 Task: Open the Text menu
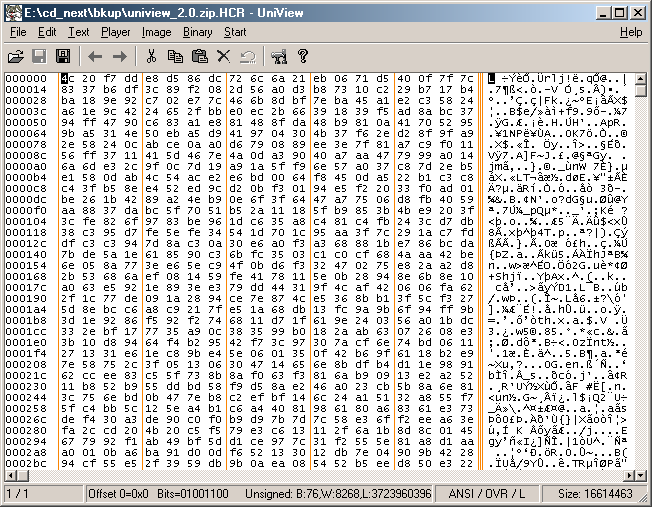coord(79,32)
